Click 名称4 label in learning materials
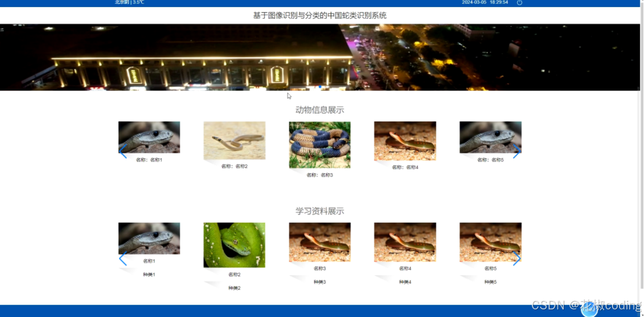644x317 pixels. point(405,269)
